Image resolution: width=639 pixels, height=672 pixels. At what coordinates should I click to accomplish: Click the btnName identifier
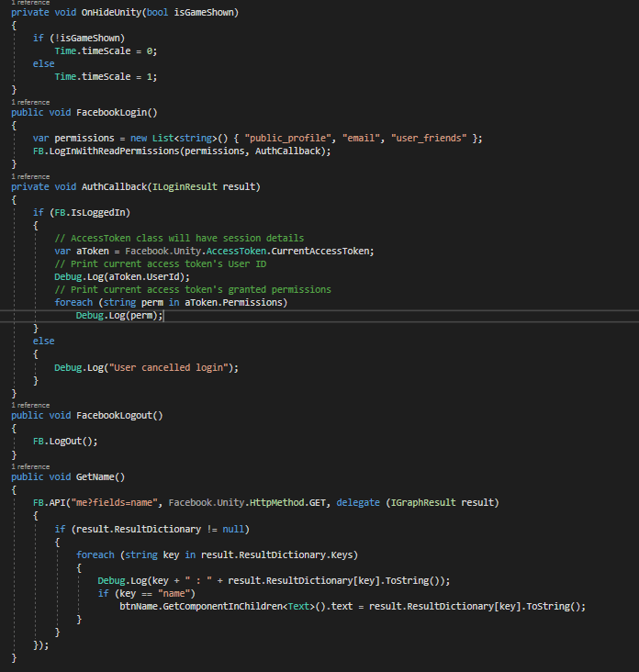point(139,607)
